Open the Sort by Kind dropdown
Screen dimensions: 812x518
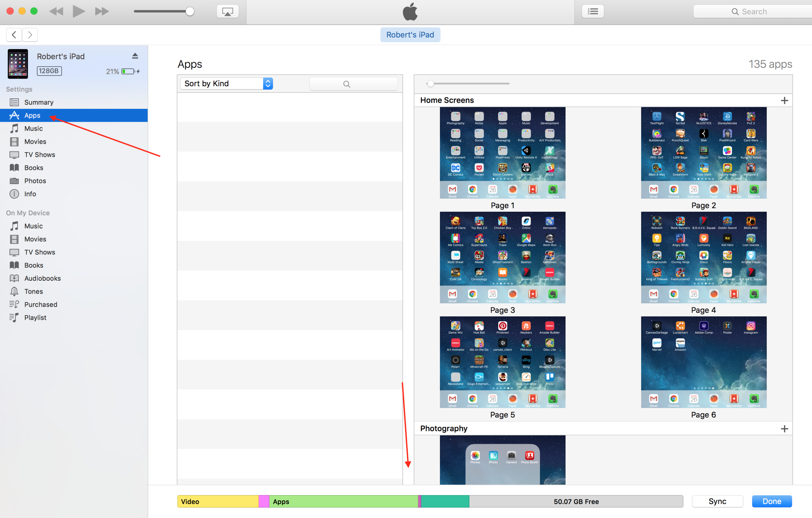coord(226,84)
